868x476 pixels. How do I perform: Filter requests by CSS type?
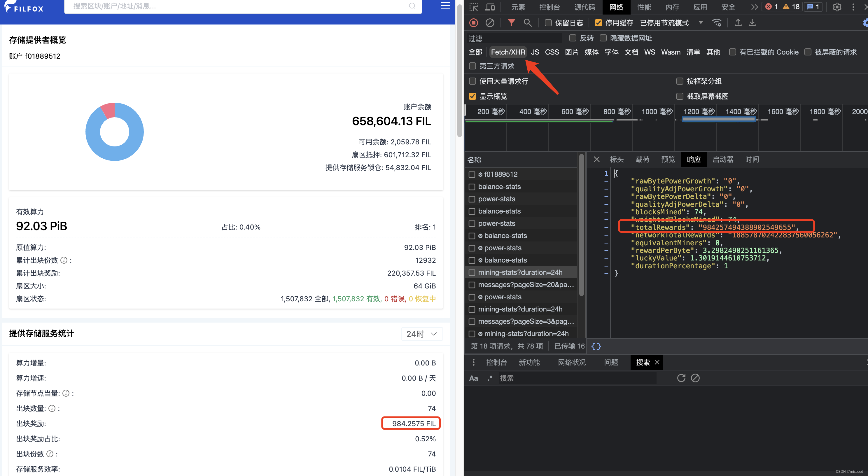552,52
